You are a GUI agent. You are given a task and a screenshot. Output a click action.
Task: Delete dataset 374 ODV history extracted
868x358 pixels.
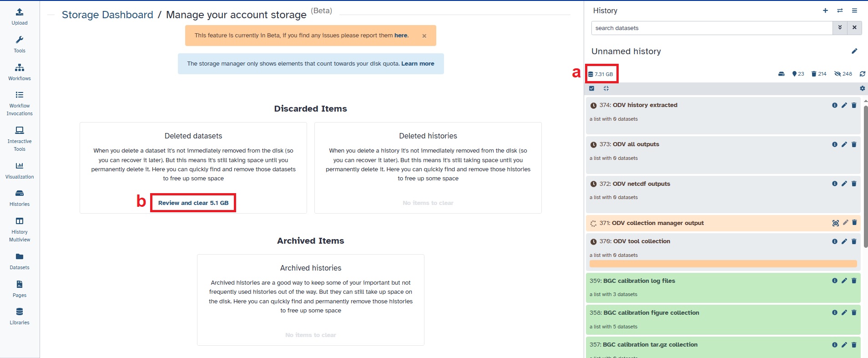point(854,105)
